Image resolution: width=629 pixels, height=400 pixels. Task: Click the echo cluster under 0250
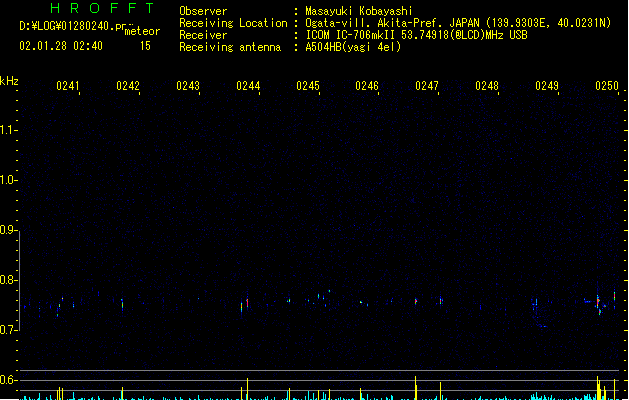(599, 304)
